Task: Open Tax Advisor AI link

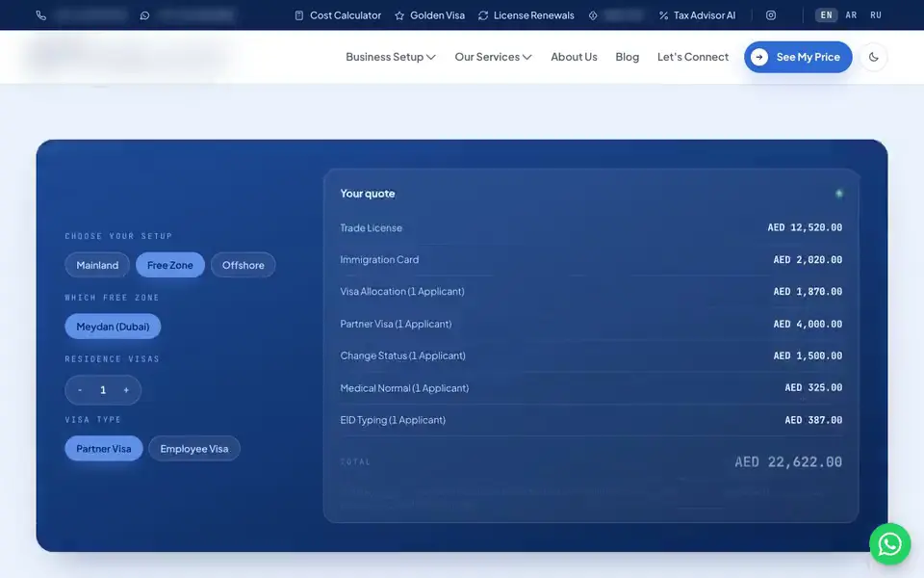Action: (x=697, y=15)
